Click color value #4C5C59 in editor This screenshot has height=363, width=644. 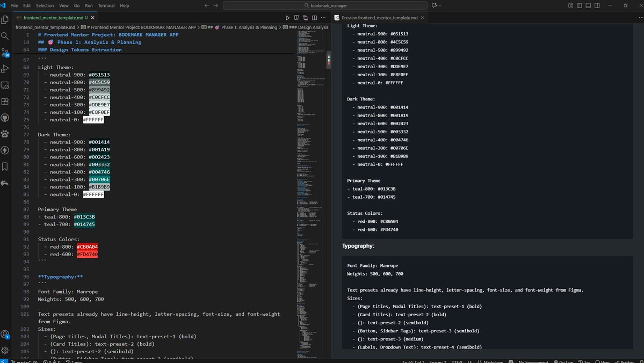(x=99, y=82)
